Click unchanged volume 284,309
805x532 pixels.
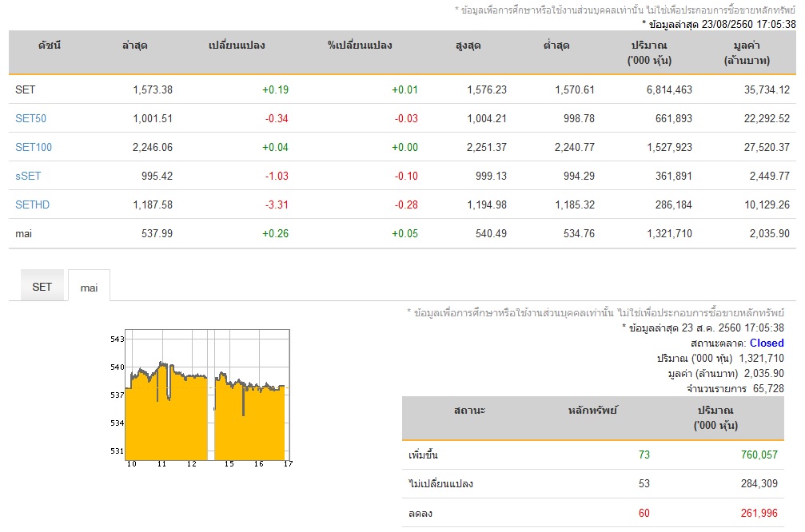759,483
